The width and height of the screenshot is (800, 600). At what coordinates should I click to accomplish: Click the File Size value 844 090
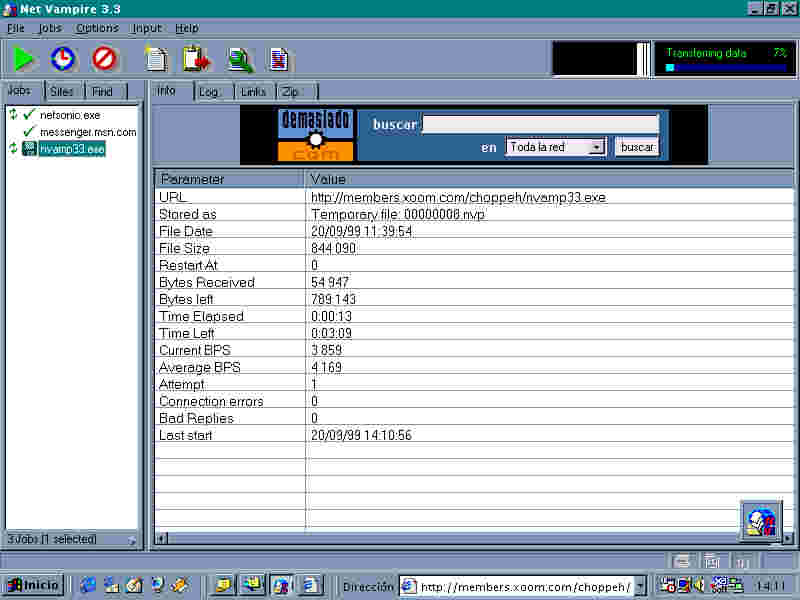[x=333, y=248]
